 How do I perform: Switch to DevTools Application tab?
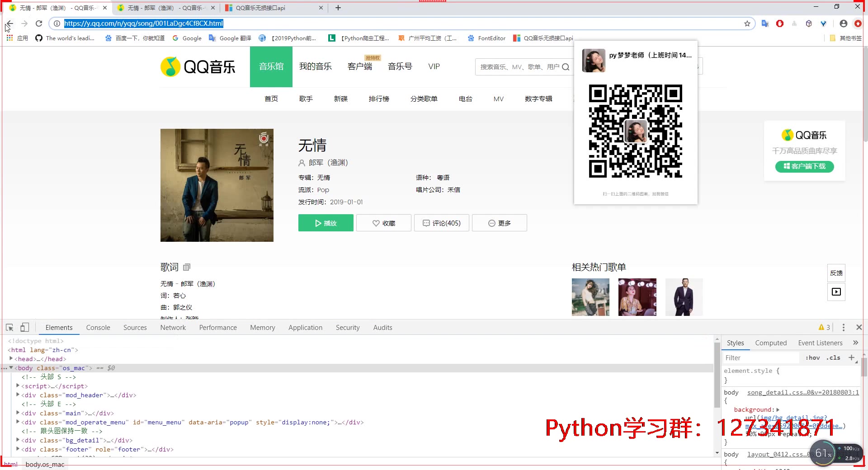click(306, 328)
